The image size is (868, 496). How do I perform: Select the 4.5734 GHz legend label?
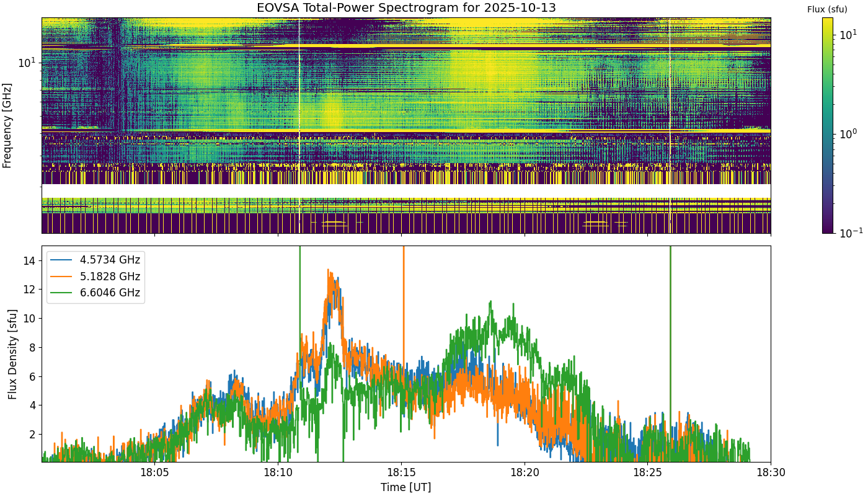tap(111, 260)
